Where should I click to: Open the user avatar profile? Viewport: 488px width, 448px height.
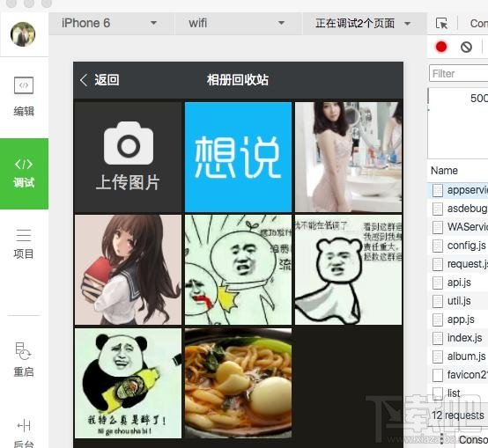[x=23, y=34]
